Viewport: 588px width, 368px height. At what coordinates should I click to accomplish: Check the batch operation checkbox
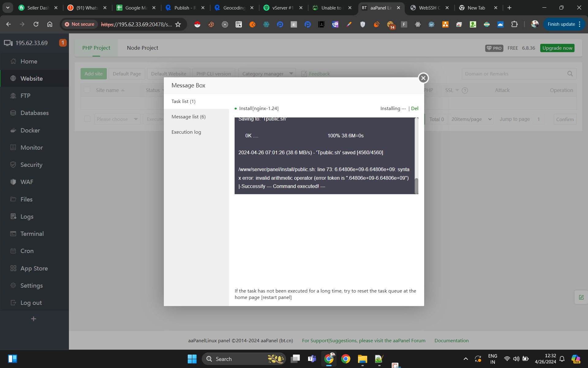pyautogui.click(x=87, y=119)
